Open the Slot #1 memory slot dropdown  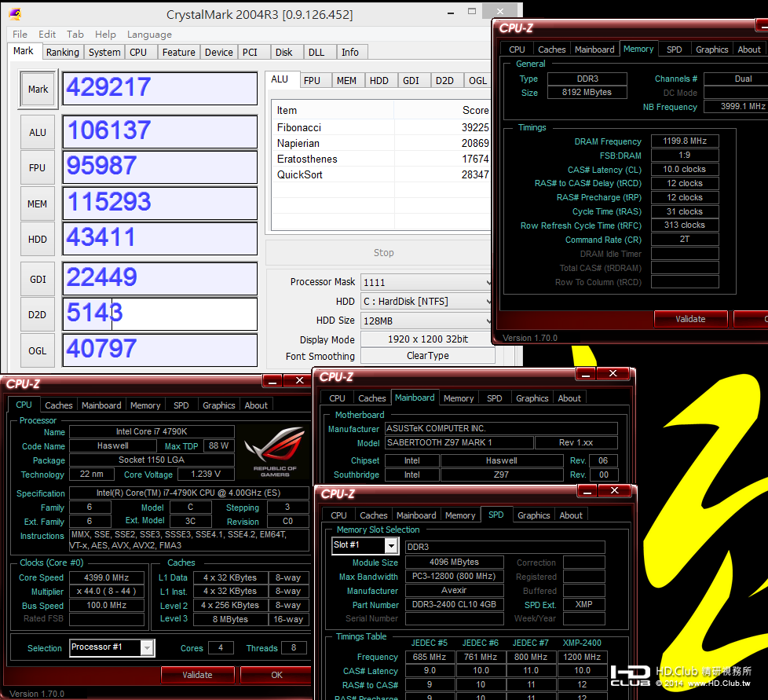tap(365, 545)
